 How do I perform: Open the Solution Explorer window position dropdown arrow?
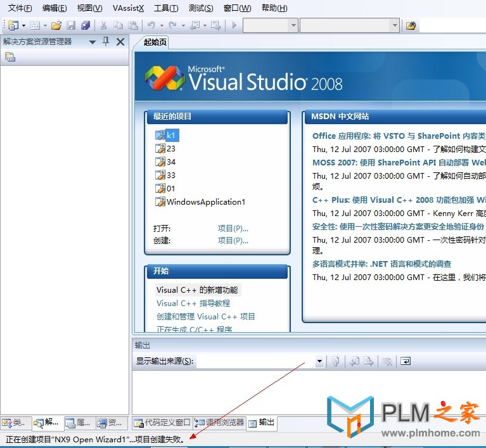tap(93, 42)
